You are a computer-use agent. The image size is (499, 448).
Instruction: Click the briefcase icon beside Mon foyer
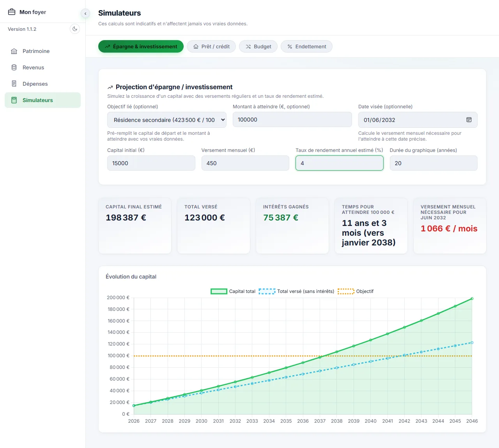(x=12, y=12)
